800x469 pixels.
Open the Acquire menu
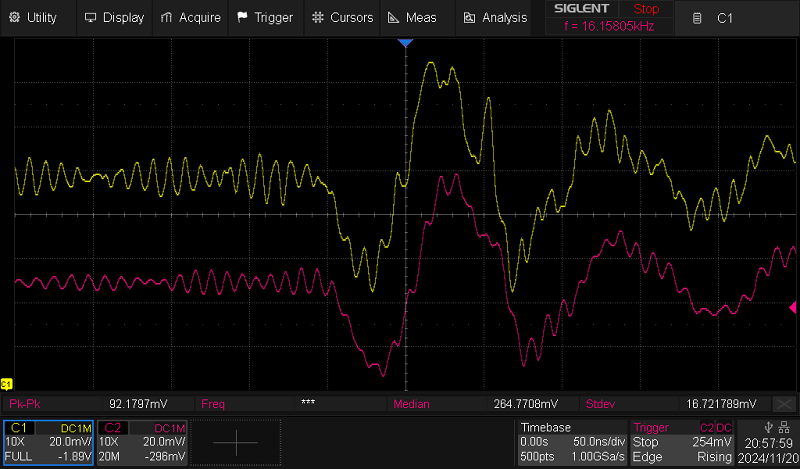(x=191, y=17)
